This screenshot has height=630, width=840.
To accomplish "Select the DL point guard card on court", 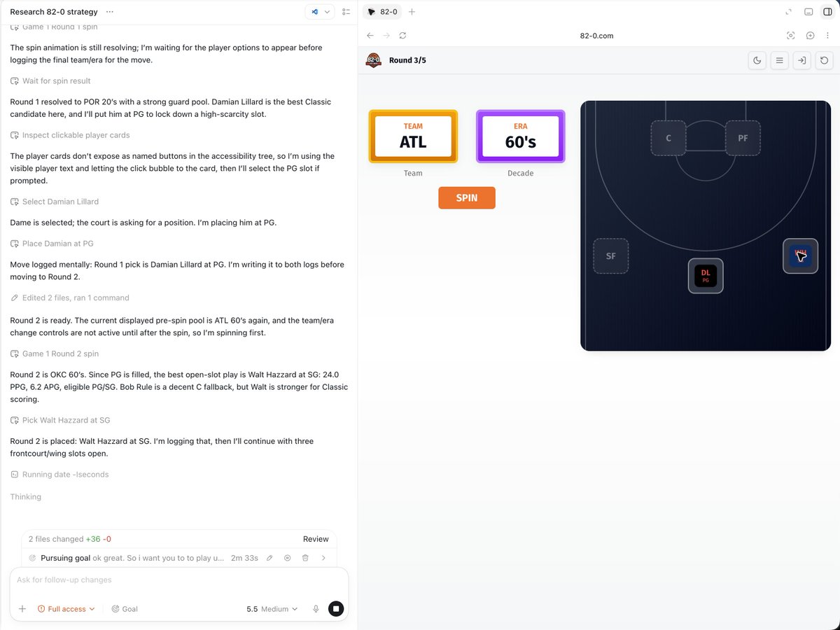I will tap(706, 276).
